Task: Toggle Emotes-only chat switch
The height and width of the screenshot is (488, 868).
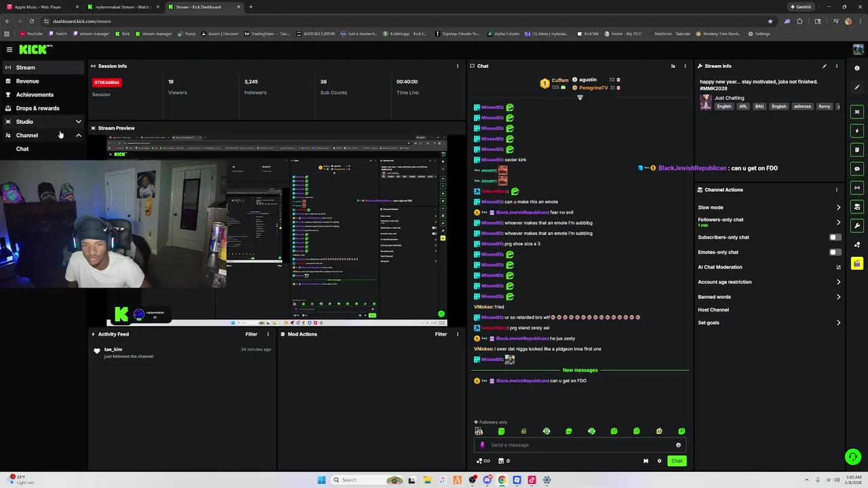Action: click(x=835, y=252)
